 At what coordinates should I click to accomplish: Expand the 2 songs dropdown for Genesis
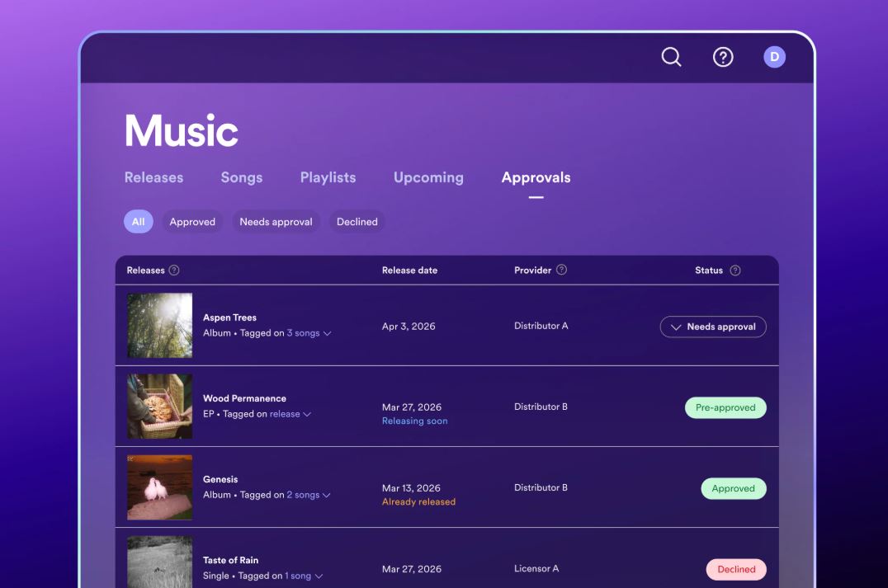point(307,495)
